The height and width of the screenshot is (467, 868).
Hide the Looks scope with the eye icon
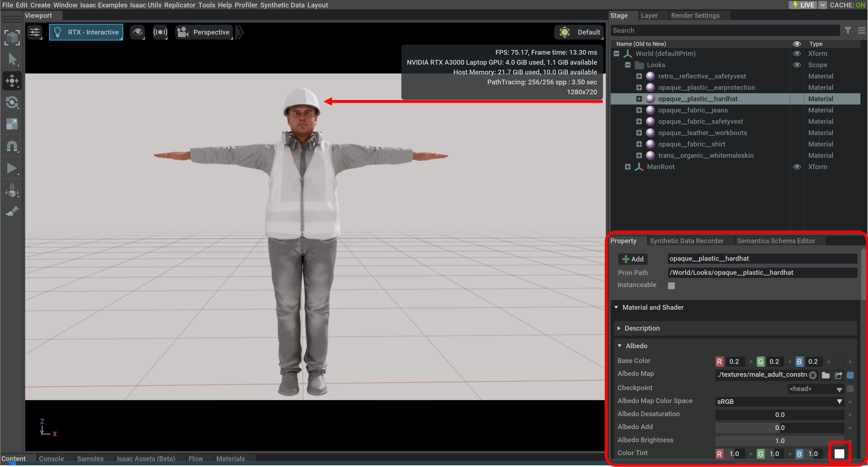pyautogui.click(x=797, y=65)
